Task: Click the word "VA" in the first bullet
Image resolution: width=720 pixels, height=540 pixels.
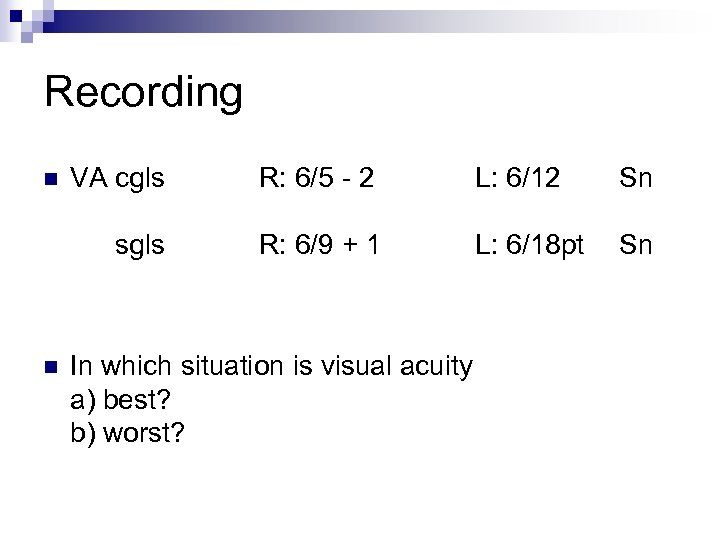Action: point(89,179)
